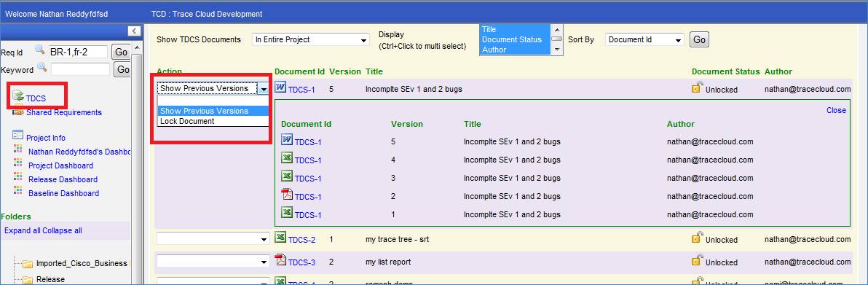Close the previous versions panel
868x285 pixels.
[x=836, y=110]
